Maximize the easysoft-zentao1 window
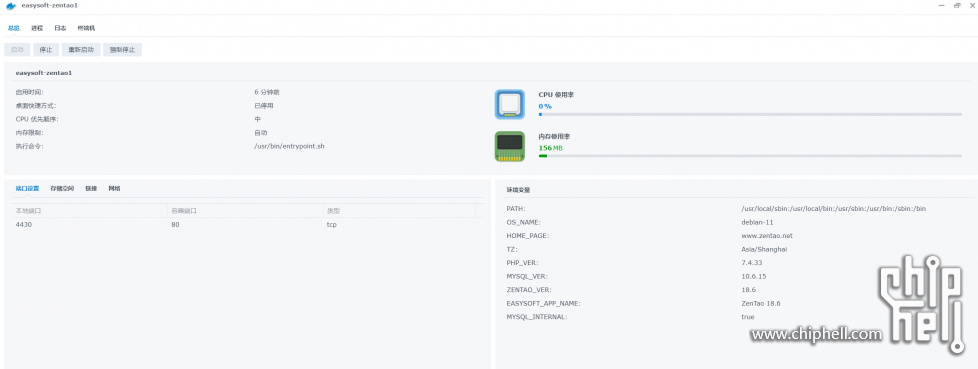This screenshot has width=978, height=369. (x=957, y=6)
